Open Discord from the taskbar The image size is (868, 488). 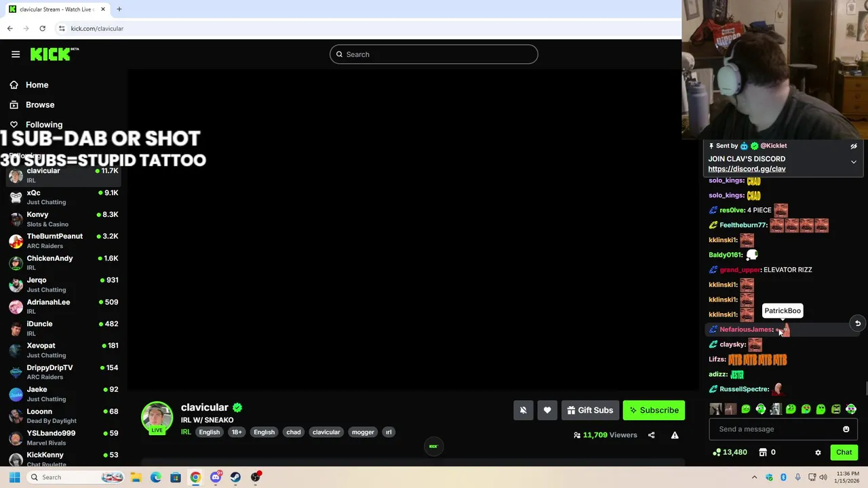[x=215, y=477]
